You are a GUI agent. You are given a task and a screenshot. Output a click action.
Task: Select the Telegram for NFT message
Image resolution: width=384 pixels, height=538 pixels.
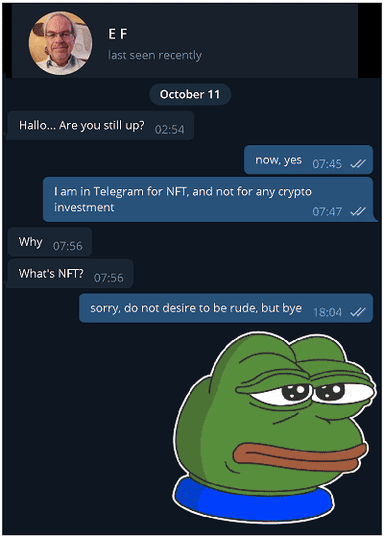[208, 199]
